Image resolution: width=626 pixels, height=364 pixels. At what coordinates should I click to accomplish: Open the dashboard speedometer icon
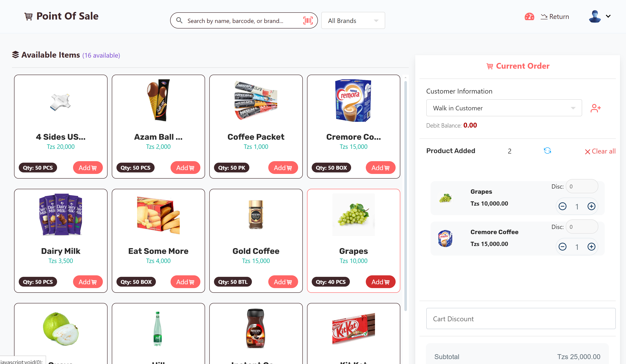529,17
